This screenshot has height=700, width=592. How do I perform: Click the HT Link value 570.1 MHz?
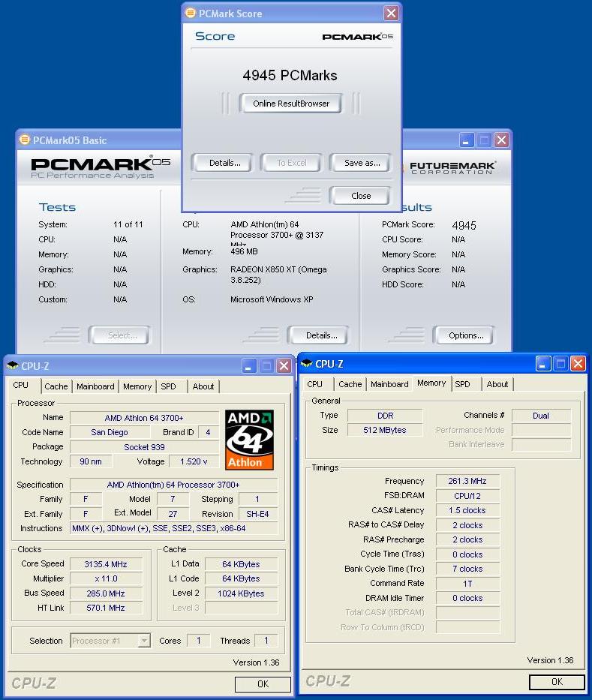(106, 608)
